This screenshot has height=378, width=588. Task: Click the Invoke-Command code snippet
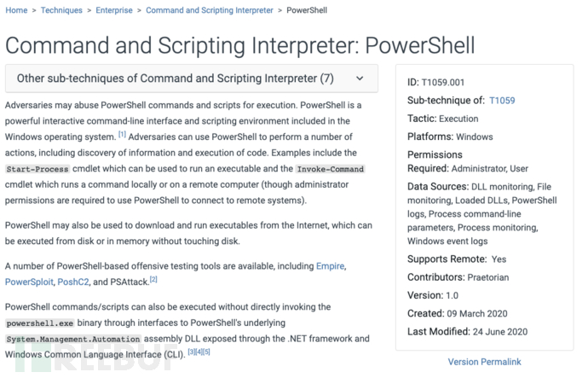[x=331, y=169]
